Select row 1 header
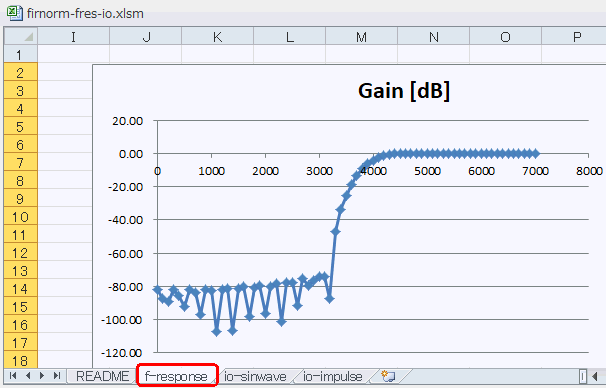The width and height of the screenshot is (606, 388). tap(20, 54)
